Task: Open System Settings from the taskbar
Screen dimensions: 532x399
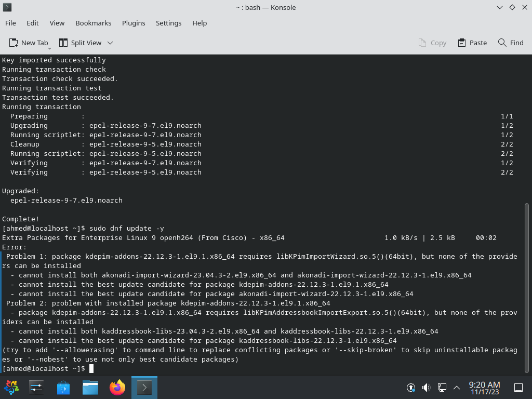Action: pyautogui.click(x=36, y=388)
